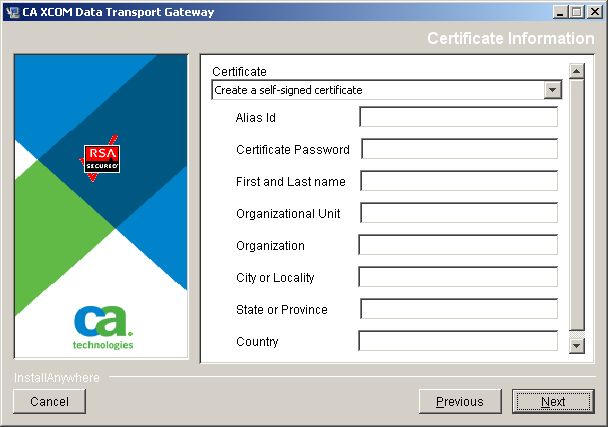Click the CA technologies logo
This screenshot has width=608, height=427.
[103, 328]
